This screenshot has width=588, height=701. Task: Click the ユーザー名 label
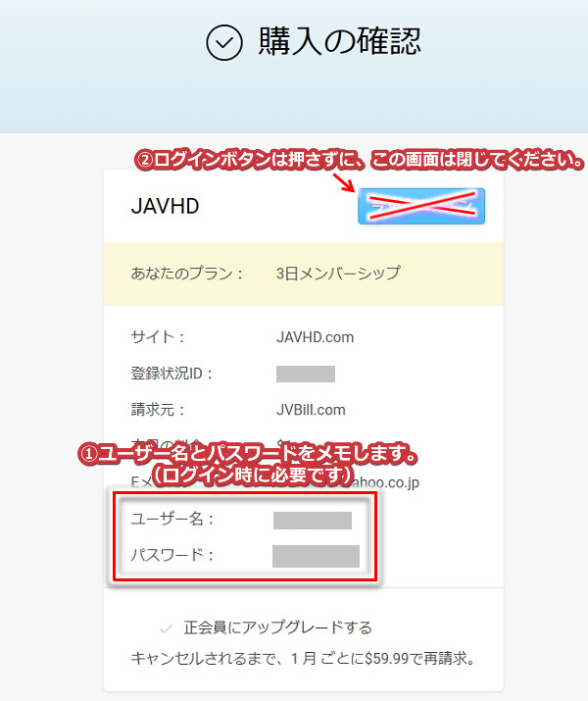[x=172, y=519]
